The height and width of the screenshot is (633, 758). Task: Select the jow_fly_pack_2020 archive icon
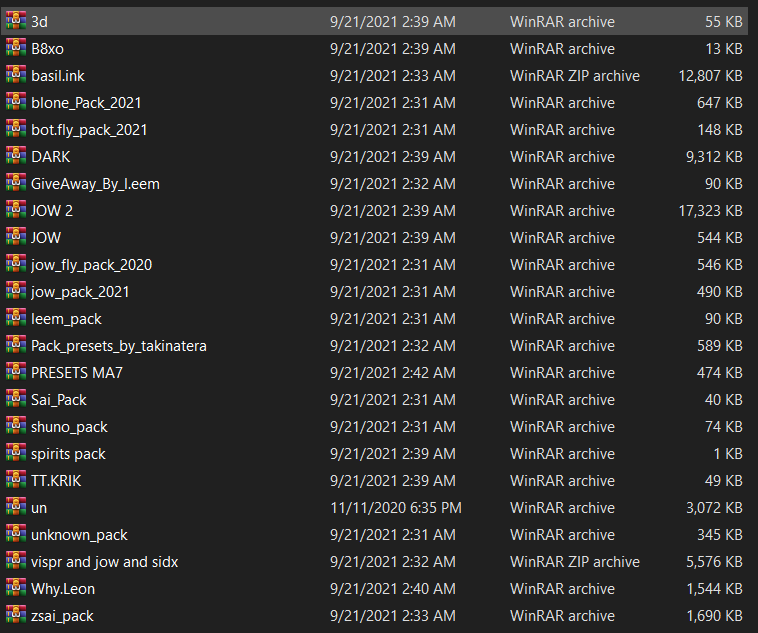point(16,264)
